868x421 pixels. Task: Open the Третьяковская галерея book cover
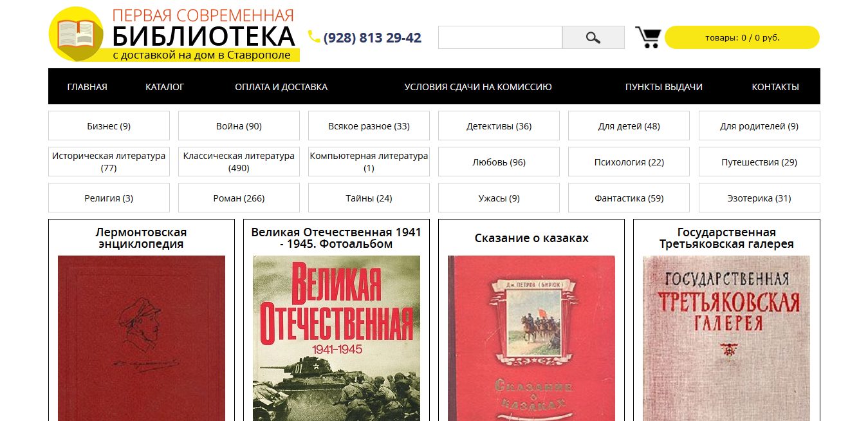(x=726, y=338)
